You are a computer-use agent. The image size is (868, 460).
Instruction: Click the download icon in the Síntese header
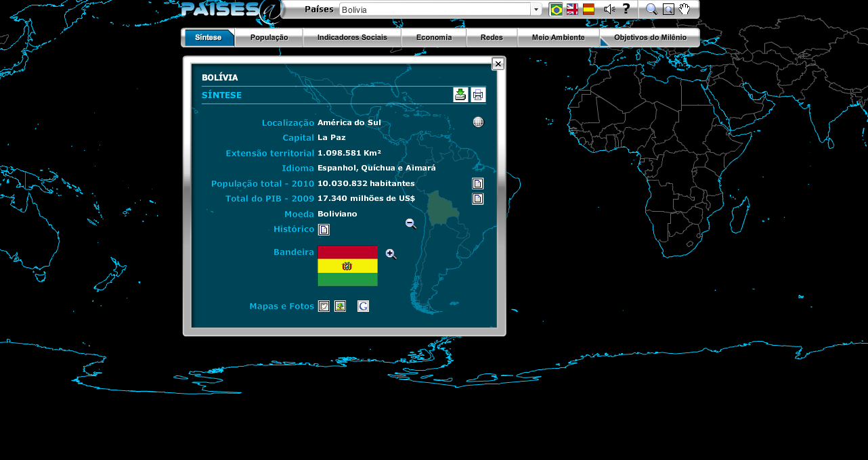click(x=460, y=95)
